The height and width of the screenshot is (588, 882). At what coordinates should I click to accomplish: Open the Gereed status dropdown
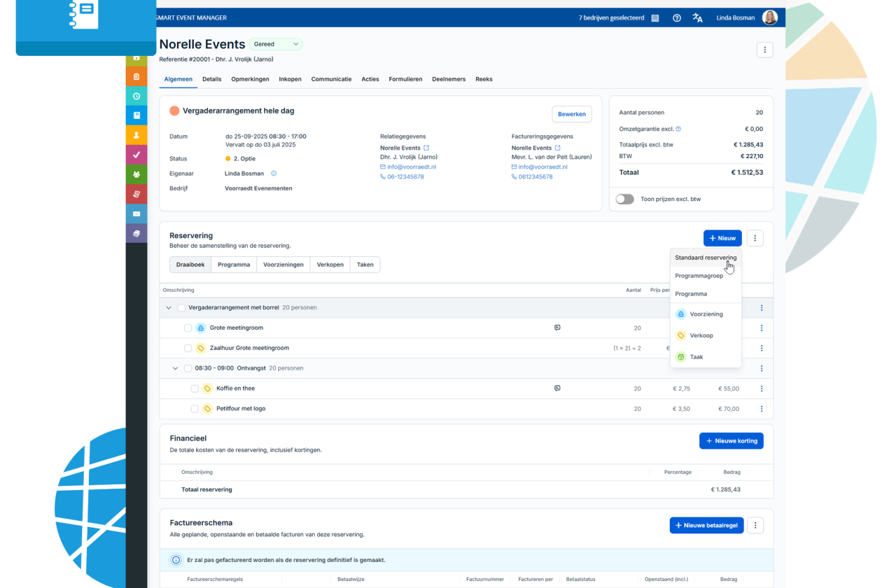275,43
